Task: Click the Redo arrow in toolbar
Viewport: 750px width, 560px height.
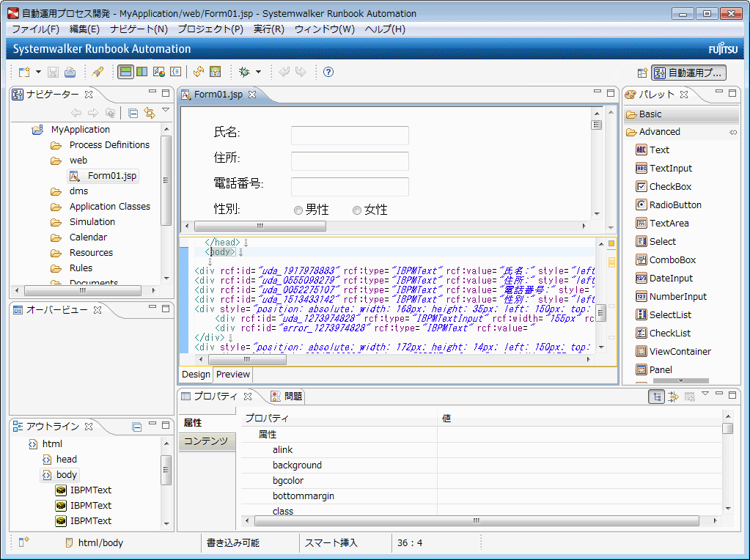Action: (301, 73)
